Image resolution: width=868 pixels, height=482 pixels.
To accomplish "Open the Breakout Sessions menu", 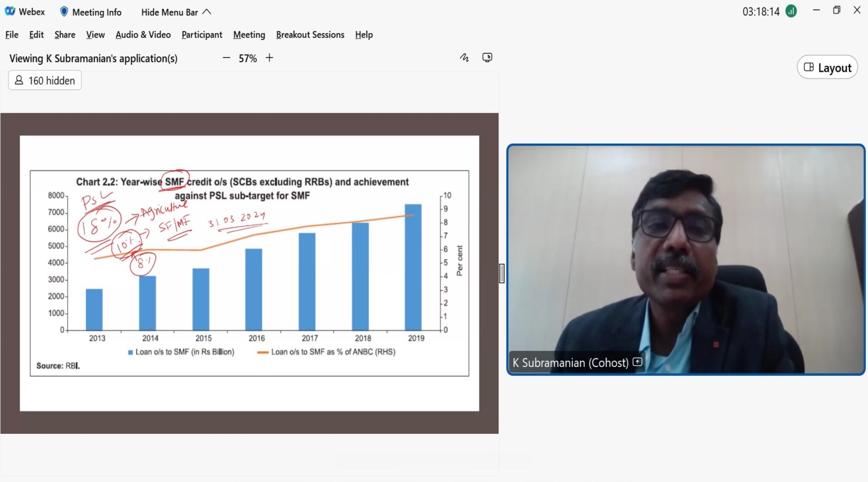I will 310,35.
